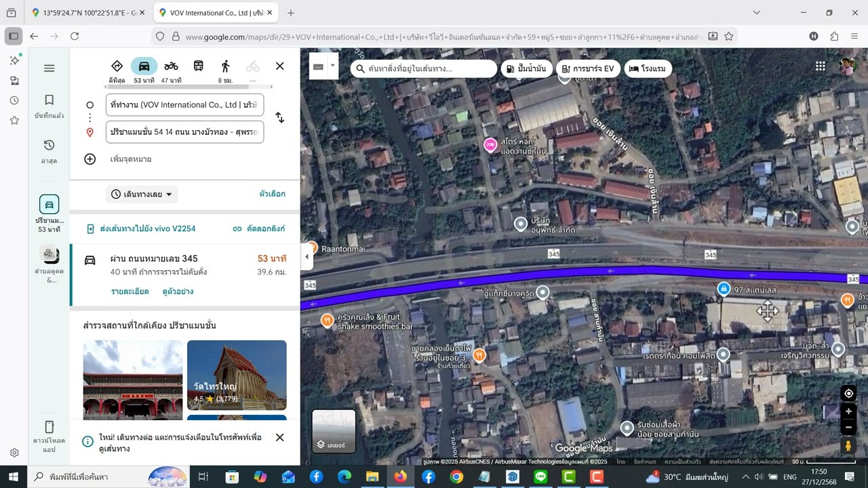The image size is (868, 488).
Task: Switch to the 13°59'24.7"N browser tab
Action: tap(88, 13)
